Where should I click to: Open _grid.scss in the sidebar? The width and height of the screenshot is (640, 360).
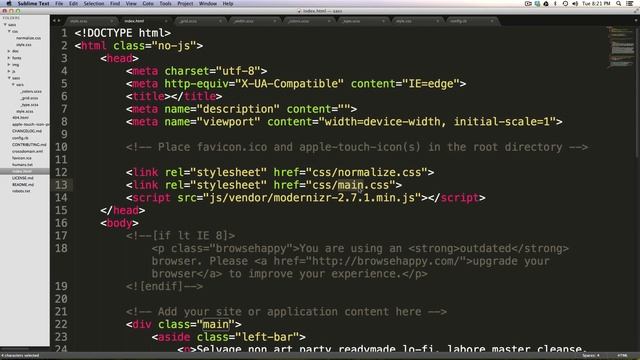[29, 98]
